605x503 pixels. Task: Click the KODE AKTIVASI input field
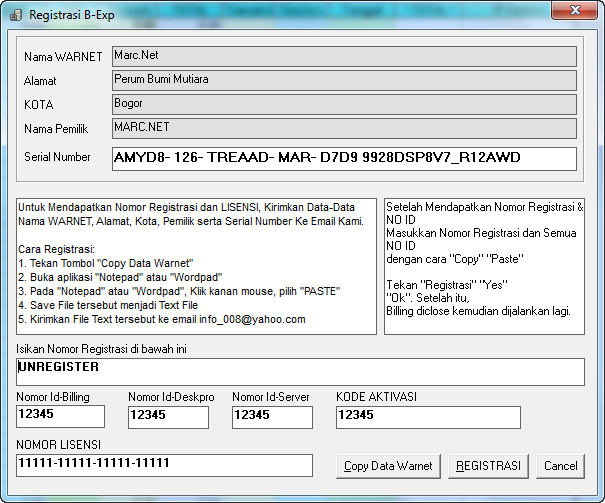428,417
